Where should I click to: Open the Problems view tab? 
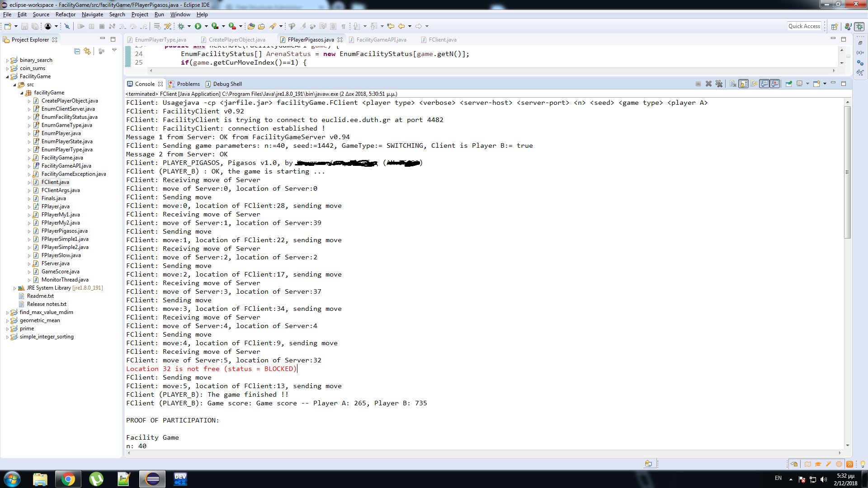click(188, 84)
